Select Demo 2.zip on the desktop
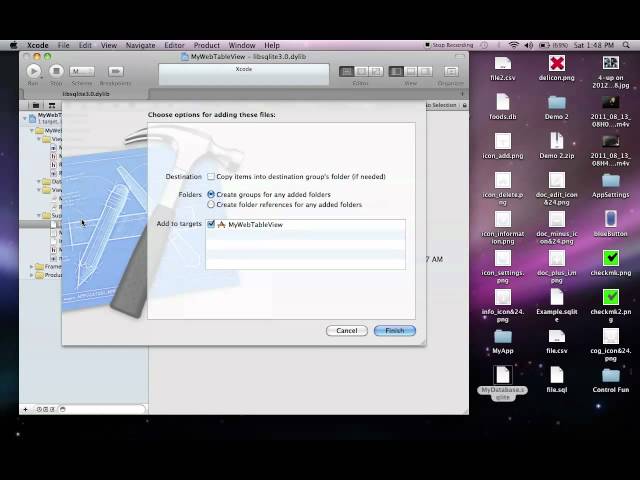Viewport: 640px width, 480px height. coord(556,146)
